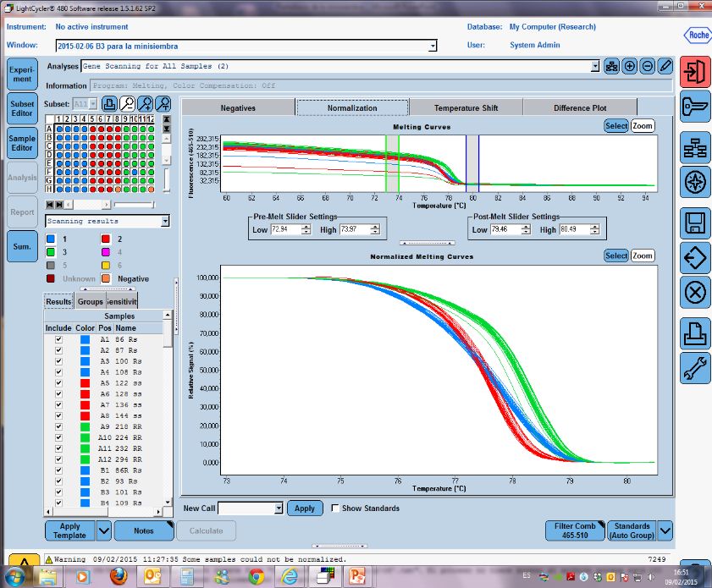Switch to the Negatives tab
The height and width of the screenshot is (588, 712).
pyautogui.click(x=238, y=108)
